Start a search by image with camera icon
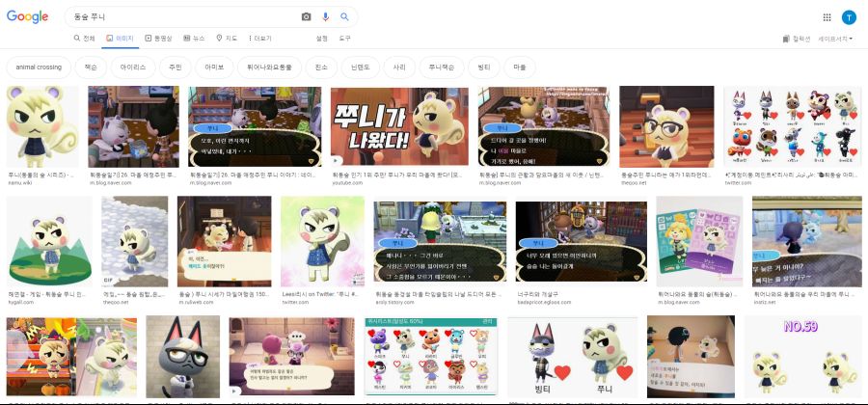Screen dimensions: 868x405 (x=306, y=17)
